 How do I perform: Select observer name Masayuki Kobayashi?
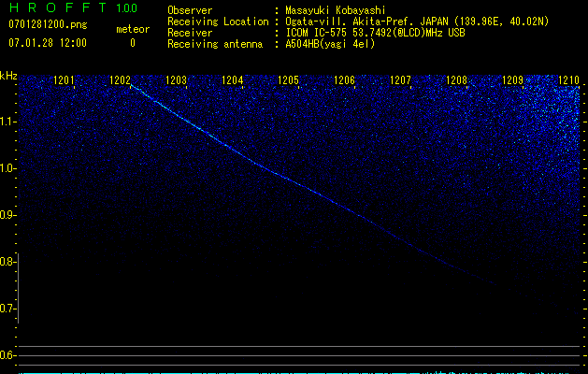[x=336, y=10]
